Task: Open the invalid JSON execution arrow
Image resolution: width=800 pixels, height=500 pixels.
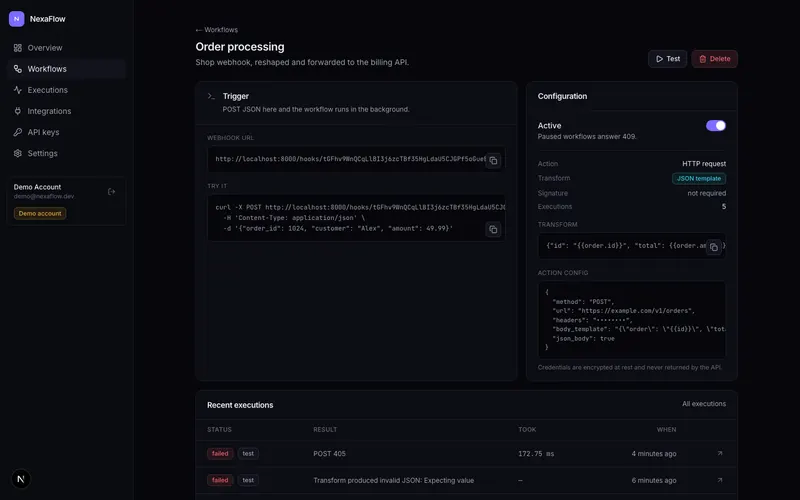Action: click(x=719, y=480)
